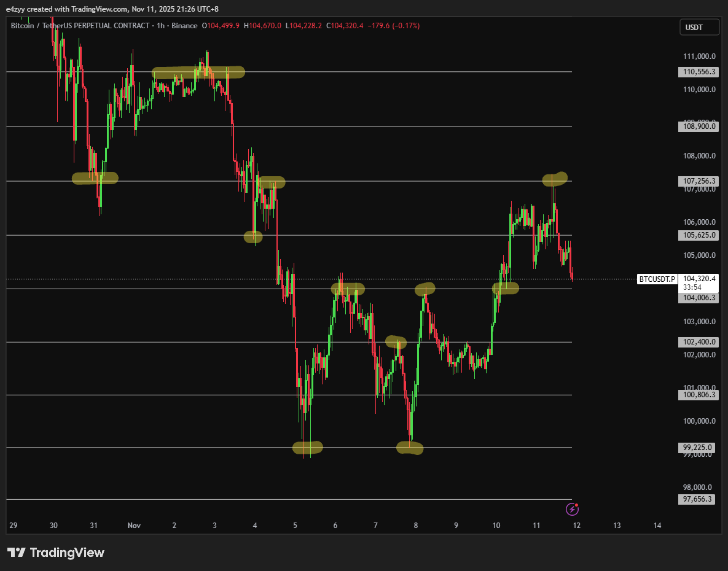Click the 111,000.0 price axis tick

tap(699, 56)
